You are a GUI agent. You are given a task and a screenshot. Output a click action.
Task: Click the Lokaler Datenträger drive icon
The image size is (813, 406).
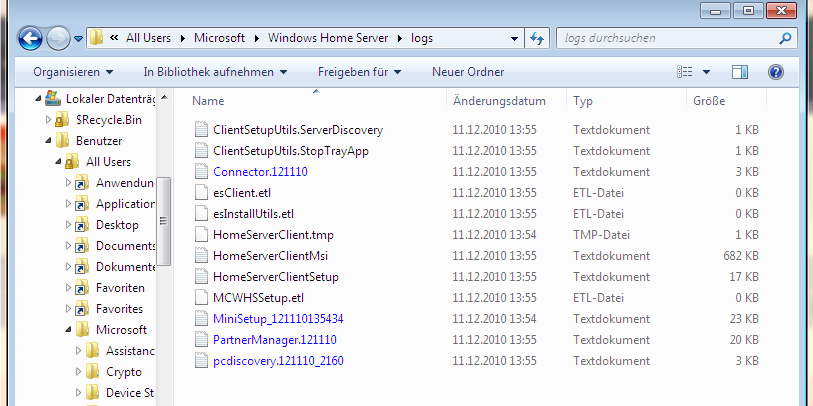coord(53,98)
